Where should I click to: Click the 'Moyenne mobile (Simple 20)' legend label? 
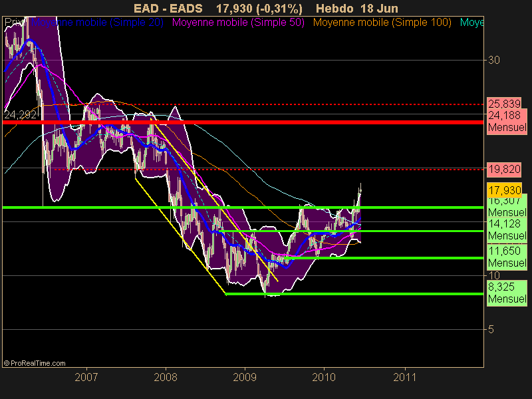[x=97, y=23]
